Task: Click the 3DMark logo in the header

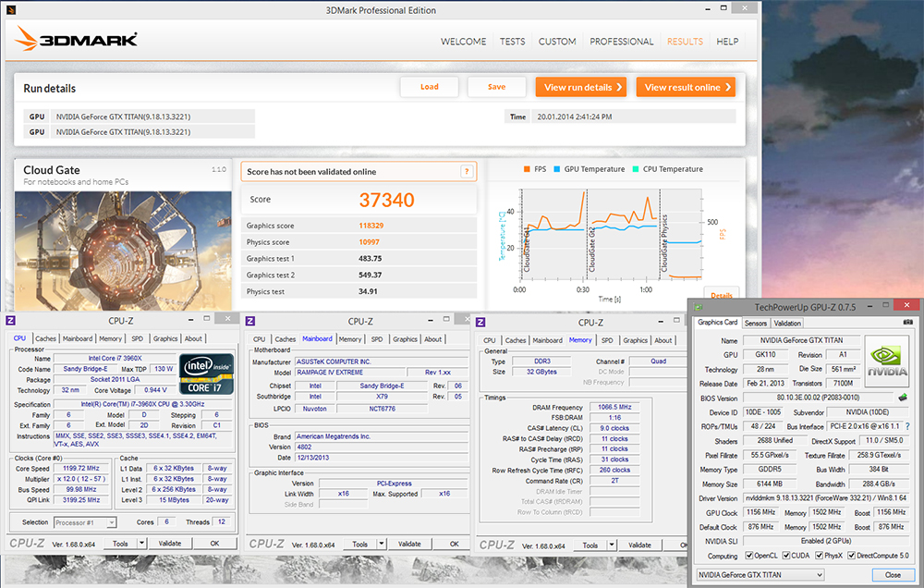Action: click(76, 39)
